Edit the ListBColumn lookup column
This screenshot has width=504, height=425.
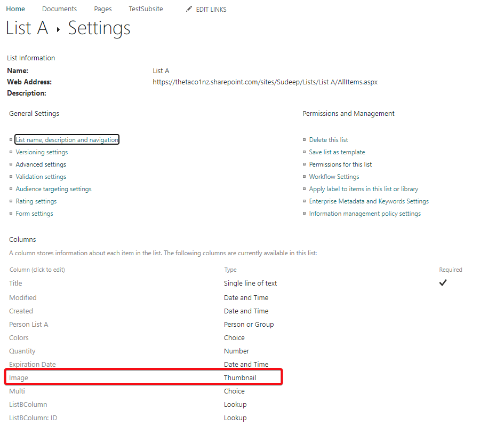28,404
